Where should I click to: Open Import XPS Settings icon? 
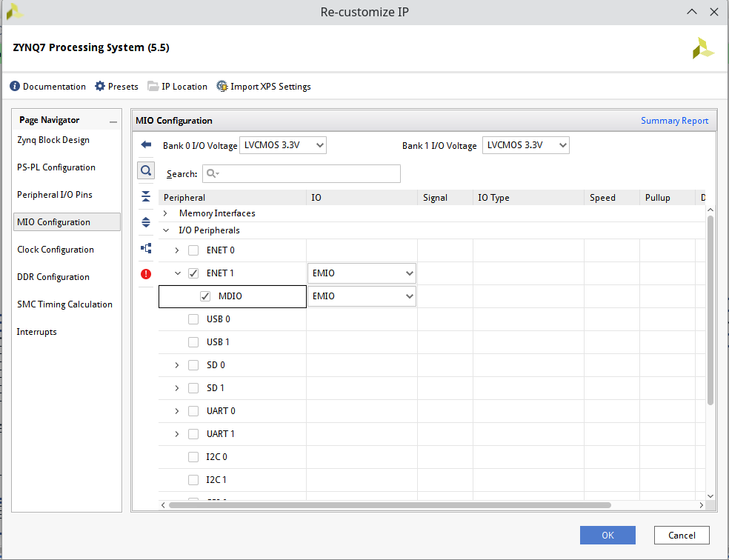(x=222, y=87)
